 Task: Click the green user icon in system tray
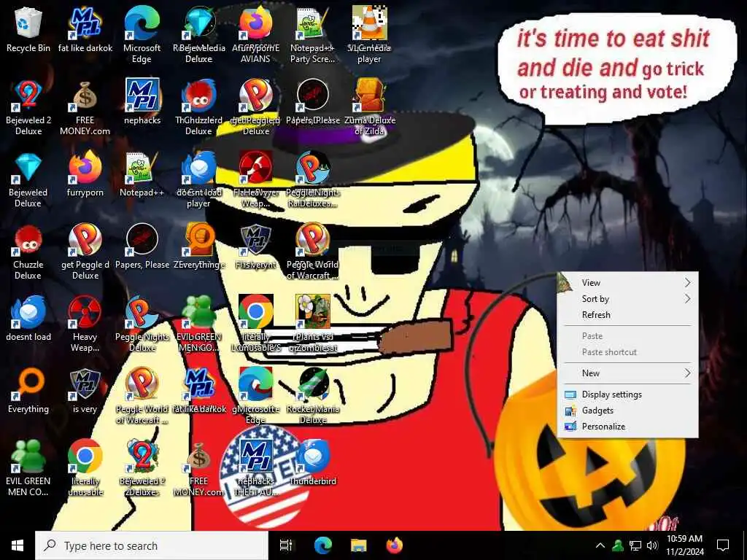coord(618,545)
